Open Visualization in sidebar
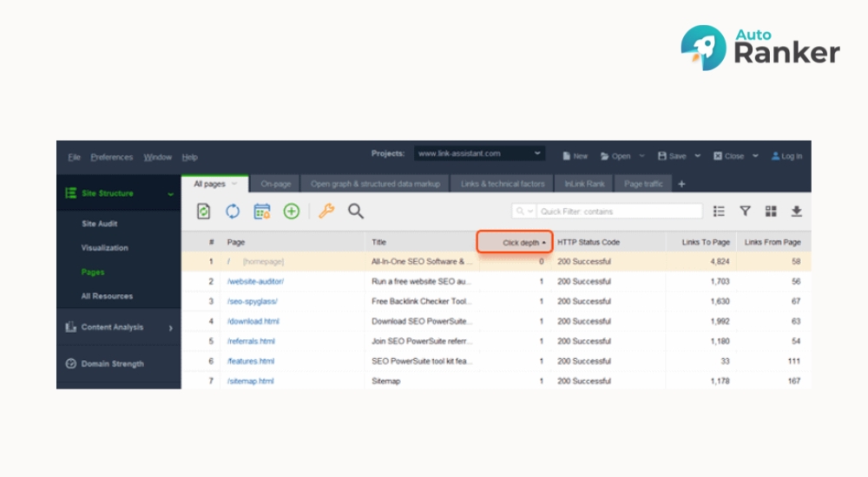 coord(105,248)
